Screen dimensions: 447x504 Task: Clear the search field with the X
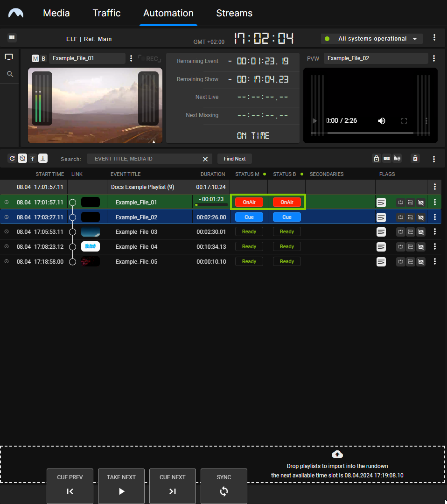coord(205,159)
